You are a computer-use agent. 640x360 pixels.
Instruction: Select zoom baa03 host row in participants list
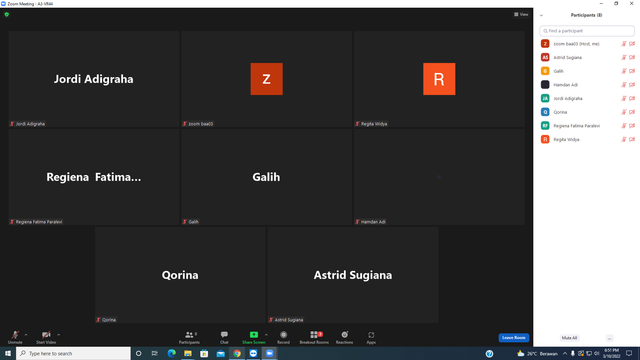coord(587,44)
